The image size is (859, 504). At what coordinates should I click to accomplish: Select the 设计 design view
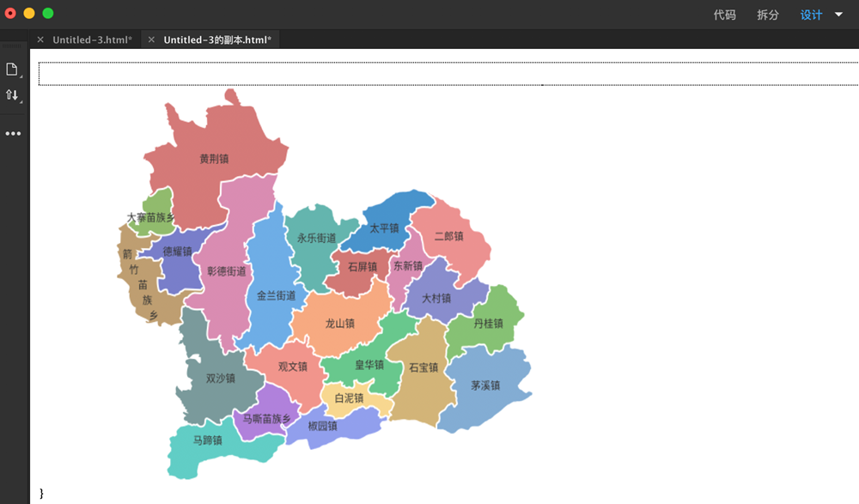(x=811, y=15)
